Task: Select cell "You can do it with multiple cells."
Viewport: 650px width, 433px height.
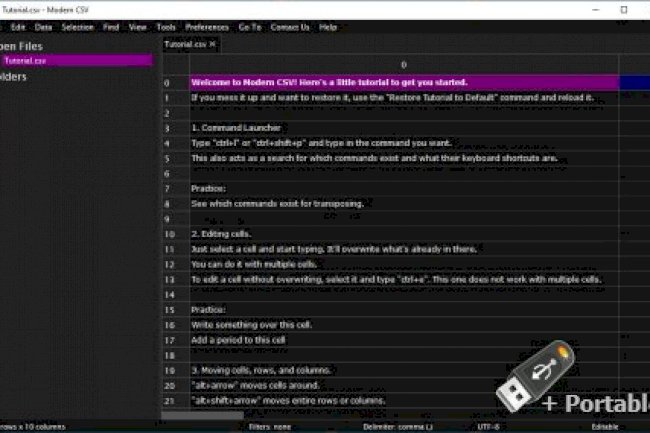Action: pos(404,264)
